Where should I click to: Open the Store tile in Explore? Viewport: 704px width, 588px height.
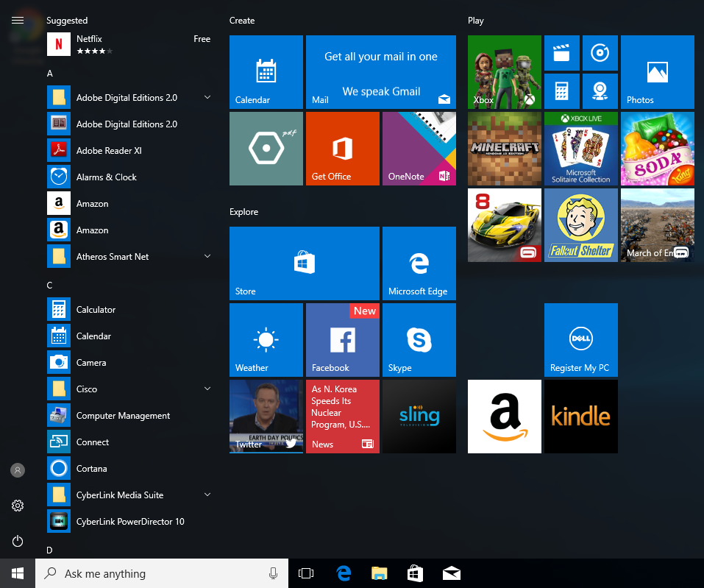[x=304, y=263]
